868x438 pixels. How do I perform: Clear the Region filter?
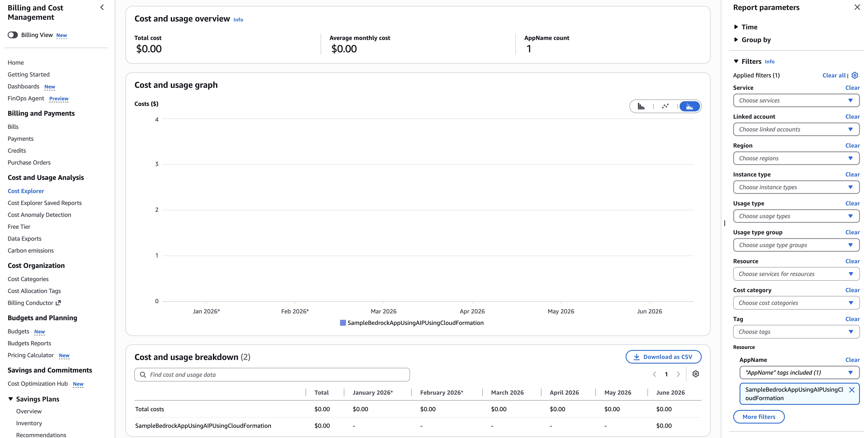[852, 146]
